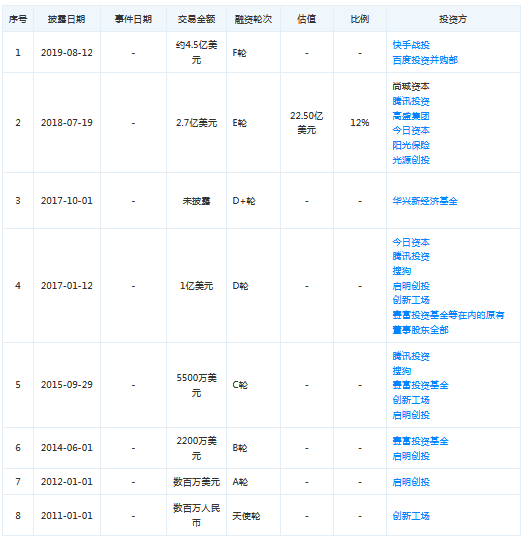
Task: Click 创新工场 link in the 天使轮 row
Action: pos(411,516)
